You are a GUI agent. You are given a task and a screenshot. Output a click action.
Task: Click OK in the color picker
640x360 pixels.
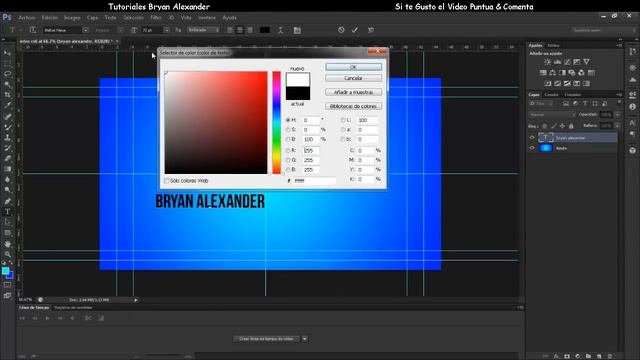[353, 67]
